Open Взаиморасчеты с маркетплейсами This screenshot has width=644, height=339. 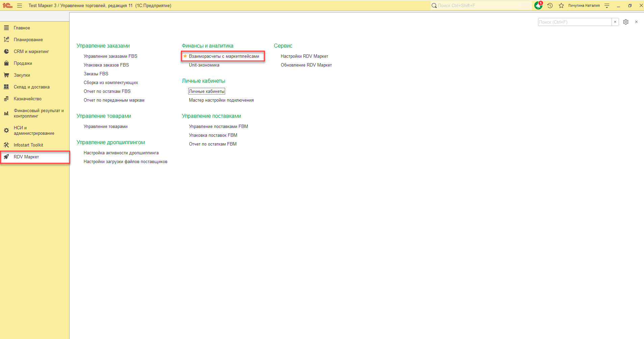[224, 56]
